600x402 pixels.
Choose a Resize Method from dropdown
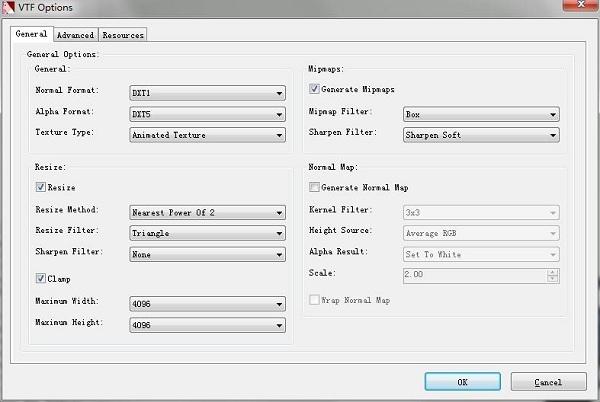pos(207,211)
